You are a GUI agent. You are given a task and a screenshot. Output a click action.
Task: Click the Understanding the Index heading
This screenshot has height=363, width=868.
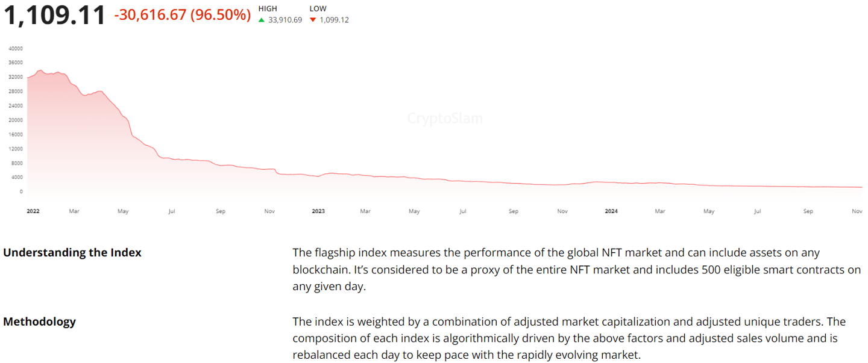tap(72, 253)
